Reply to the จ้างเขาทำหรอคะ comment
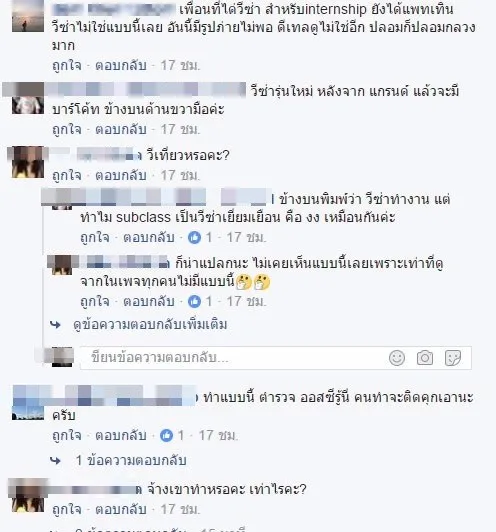The width and height of the screenshot is (496, 532). (121, 509)
